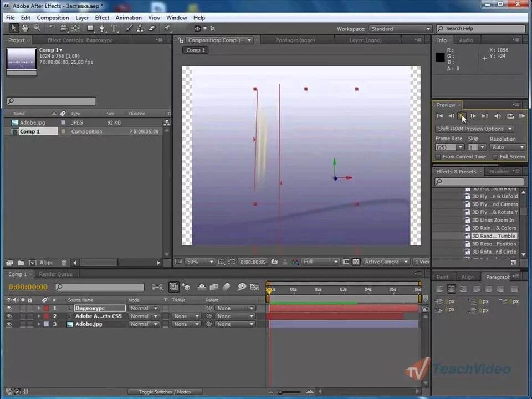Select the Rectangle shape tool
Image resolution: width=532 pixels, height=399 pixels.
click(x=90, y=28)
